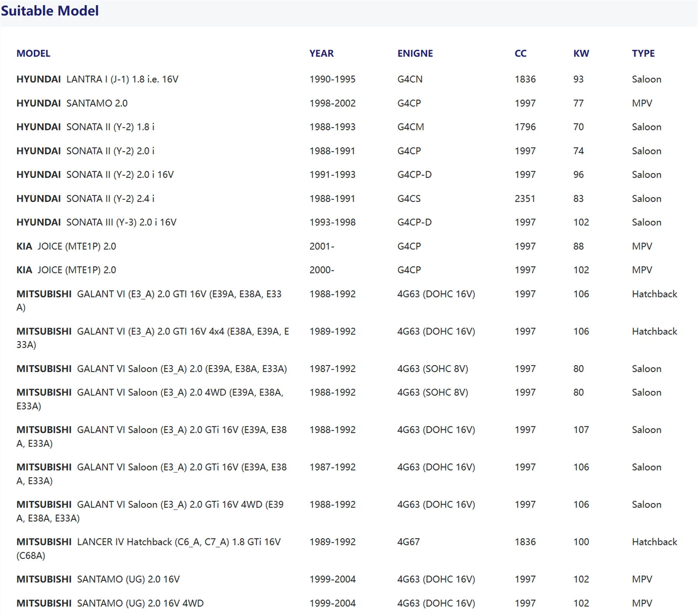Click KIA JOICE model with year 2001-
This screenshot has width=698, height=616.
(66, 246)
